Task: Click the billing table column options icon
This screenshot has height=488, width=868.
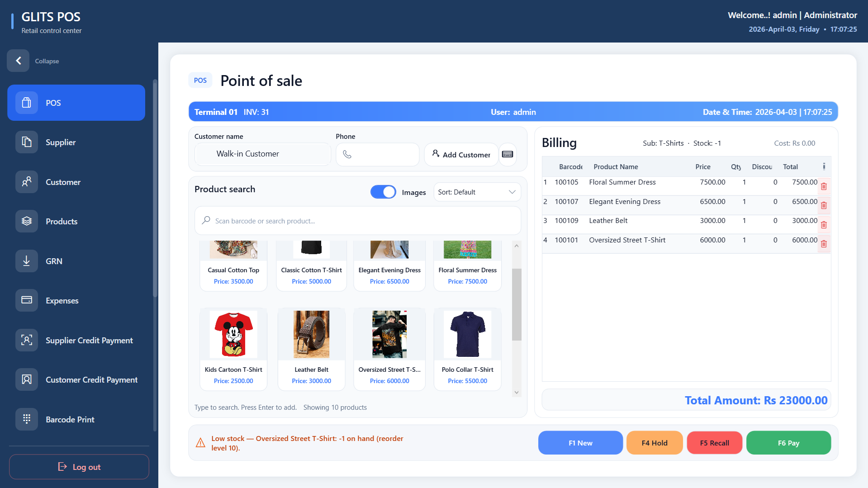Action: tap(824, 166)
